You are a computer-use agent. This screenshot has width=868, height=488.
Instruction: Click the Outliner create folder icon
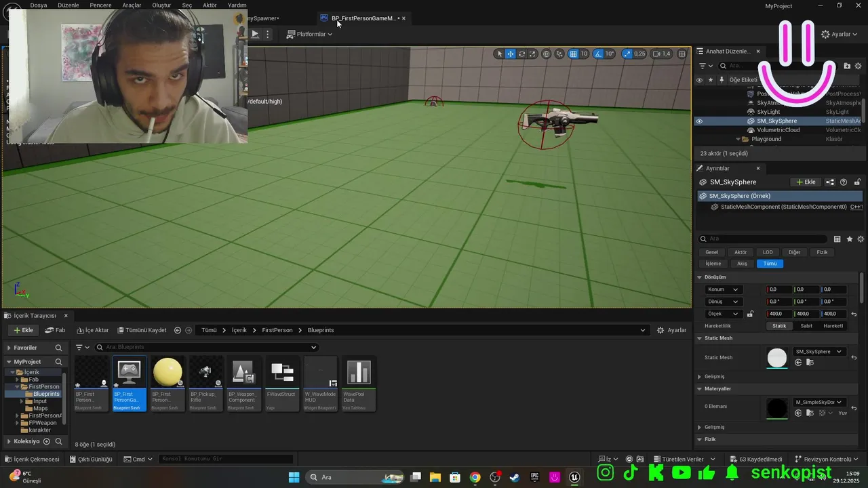847,66
